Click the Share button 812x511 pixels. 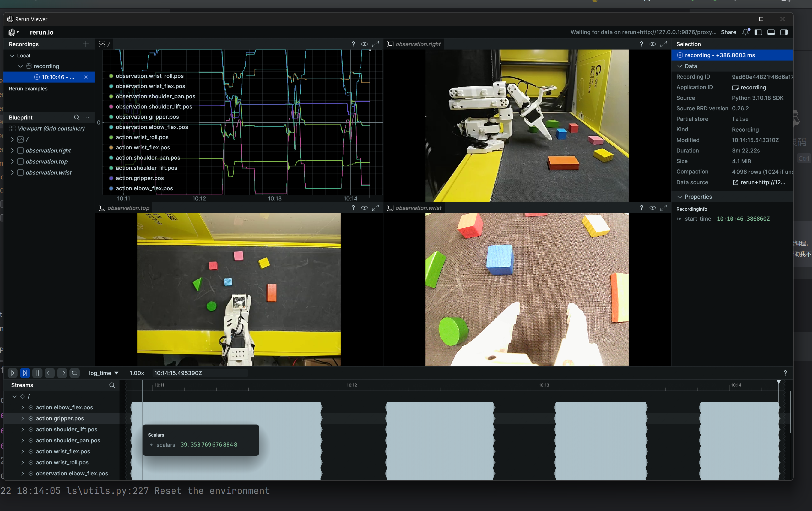pyautogui.click(x=728, y=32)
